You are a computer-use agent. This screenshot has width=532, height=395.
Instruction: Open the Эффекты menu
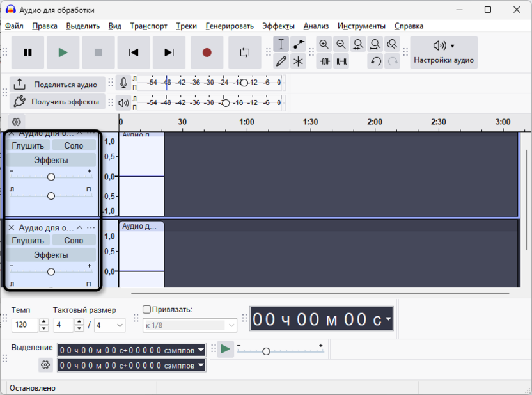pyautogui.click(x=278, y=26)
